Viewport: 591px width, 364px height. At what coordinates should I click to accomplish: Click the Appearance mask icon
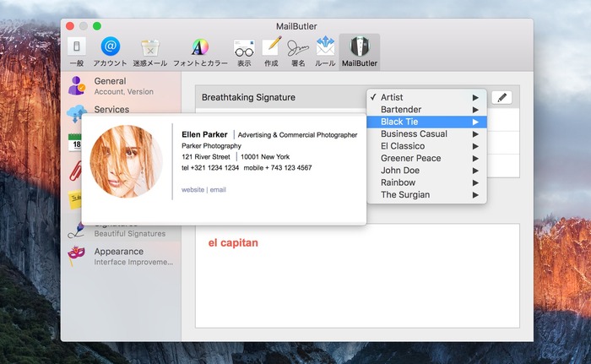[77, 255]
